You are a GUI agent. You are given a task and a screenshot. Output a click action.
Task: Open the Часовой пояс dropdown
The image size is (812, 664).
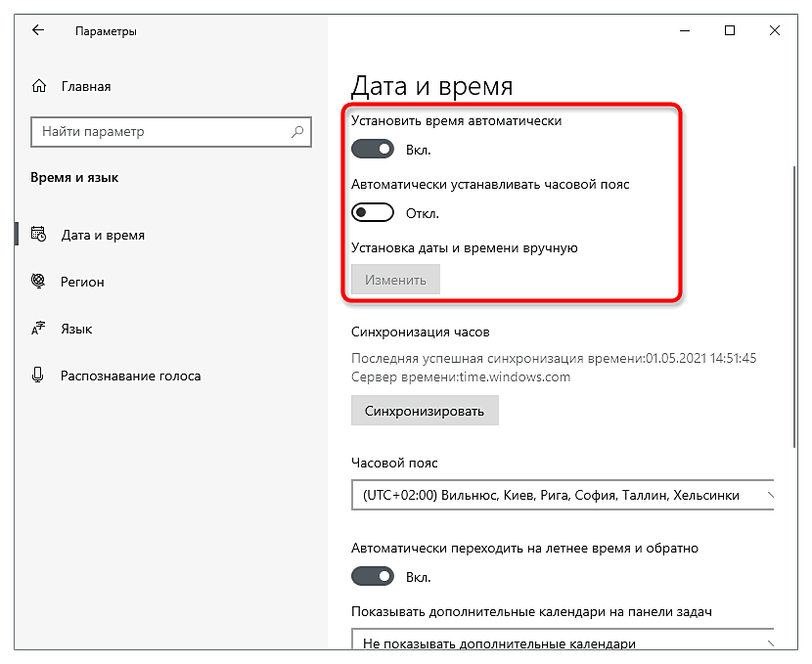pos(558,495)
